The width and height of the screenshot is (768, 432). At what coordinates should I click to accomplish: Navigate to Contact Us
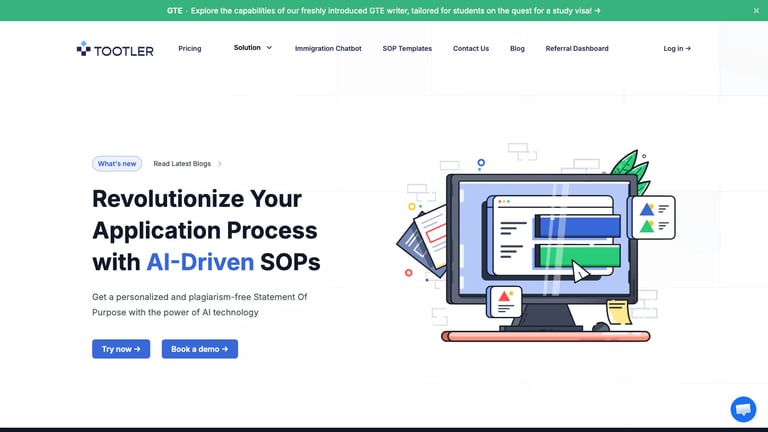(471, 48)
